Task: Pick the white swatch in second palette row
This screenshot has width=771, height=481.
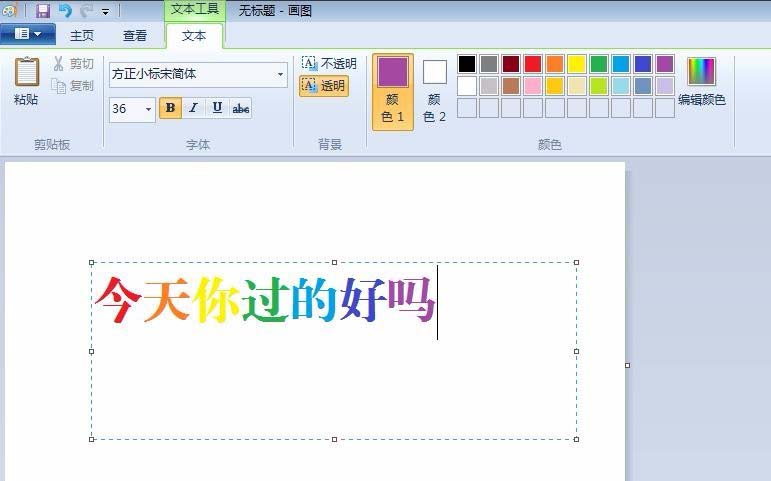Action: coord(467,86)
